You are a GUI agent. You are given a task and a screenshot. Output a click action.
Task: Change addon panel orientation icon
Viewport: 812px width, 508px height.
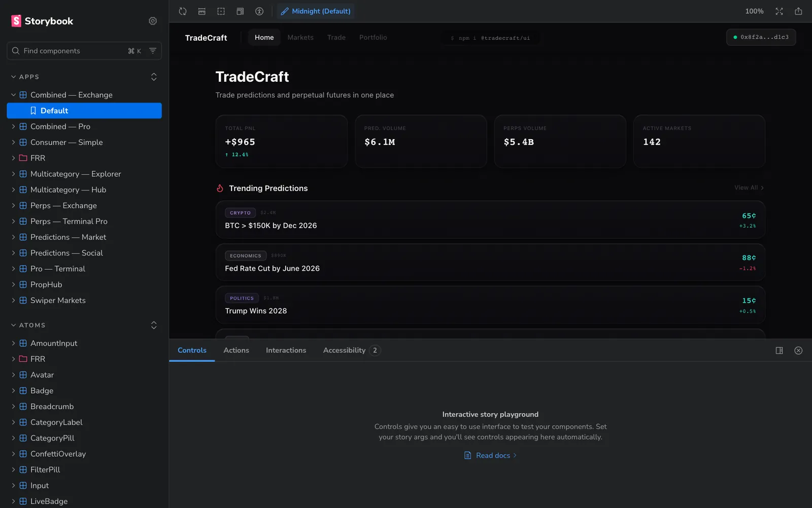pyautogui.click(x=779, y=351)
